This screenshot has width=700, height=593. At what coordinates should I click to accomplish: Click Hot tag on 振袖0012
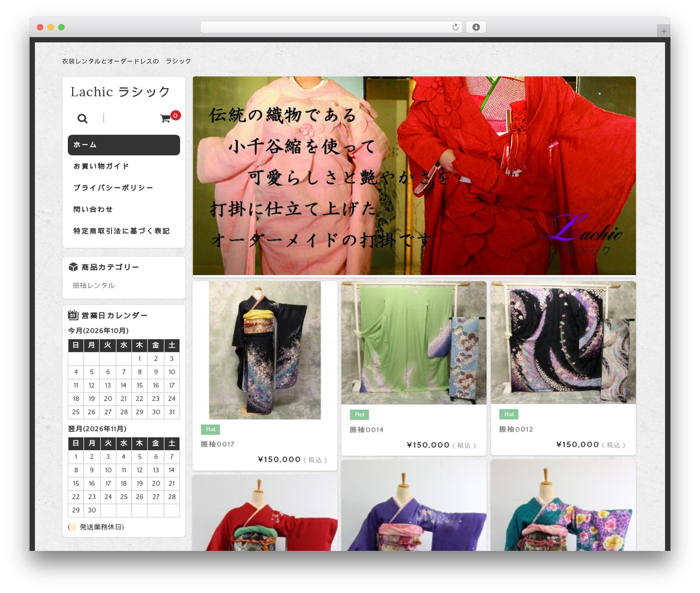coord(509,415)
